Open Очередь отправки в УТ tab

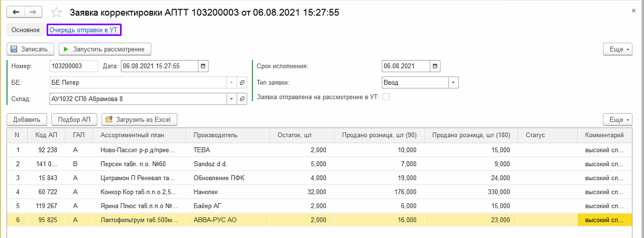(84, 30)
